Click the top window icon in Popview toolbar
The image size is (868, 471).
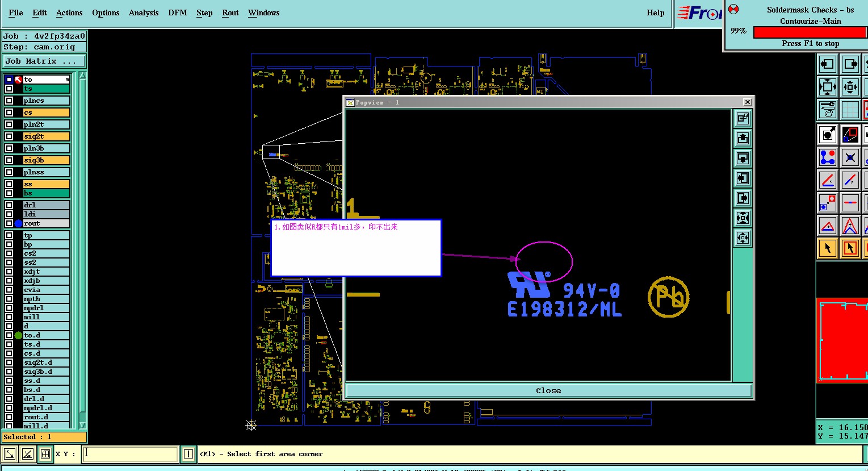(x=743, y=118)
